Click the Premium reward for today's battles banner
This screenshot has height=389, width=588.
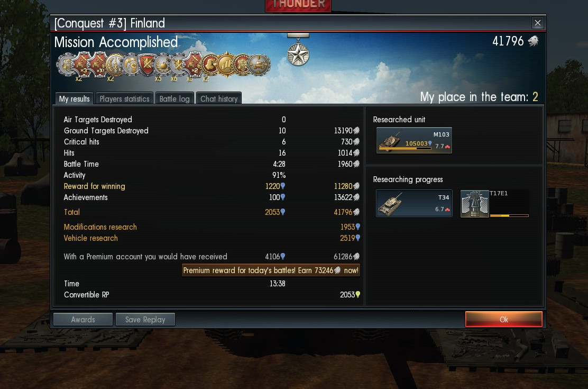[271, 270]
